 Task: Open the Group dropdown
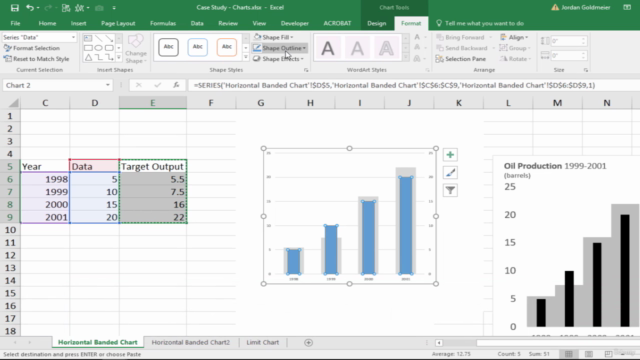point(515,48)
